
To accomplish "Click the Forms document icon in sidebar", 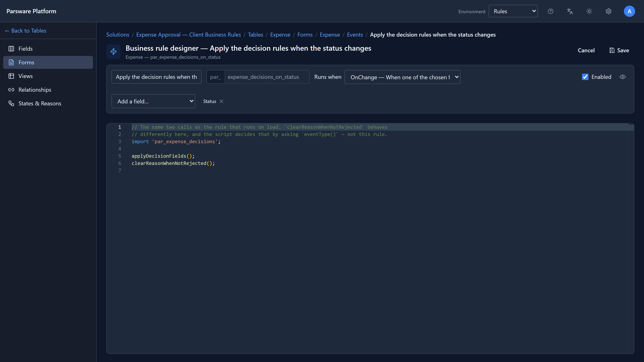I will click(11, 62).
